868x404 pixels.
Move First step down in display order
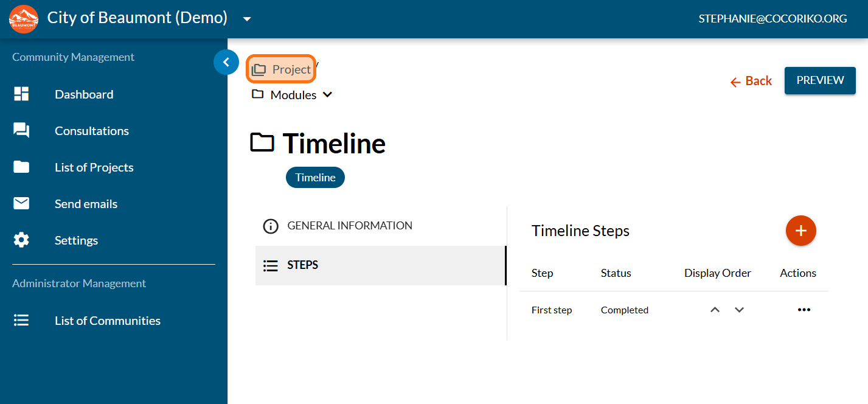(739, 310)
